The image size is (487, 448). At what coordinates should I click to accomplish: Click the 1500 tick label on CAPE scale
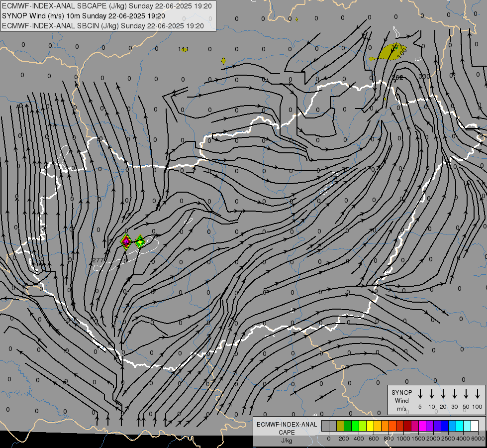coord(418,439)
